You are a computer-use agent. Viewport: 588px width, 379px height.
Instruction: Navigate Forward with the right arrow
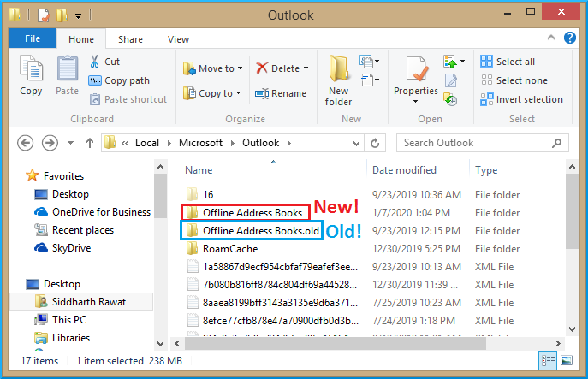50,143
